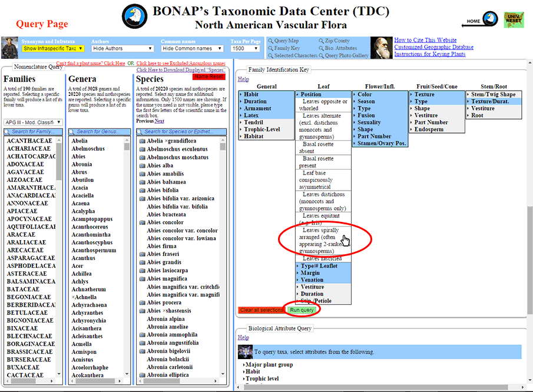533x392 pixels.
Task: Expand Major plant group attribute
Action: click(x=269, y=365)
